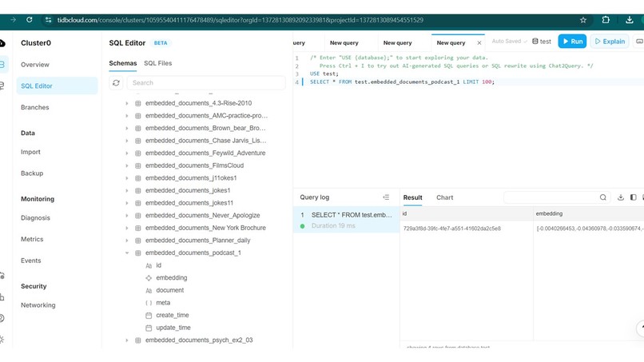This screenshot has width=644, height=362.
Task: Click the create_time calendar icon
Action: [x=149, y=315]
